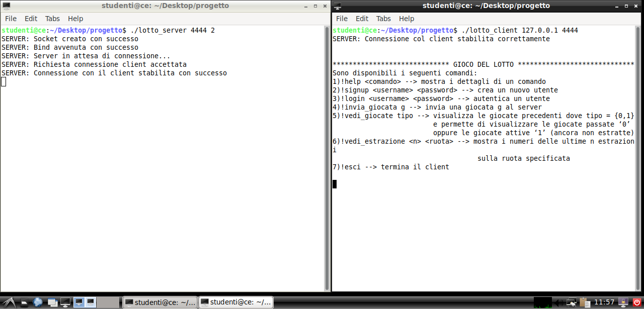Open Tabs menu in lotto_server terminal

point(52,19)
